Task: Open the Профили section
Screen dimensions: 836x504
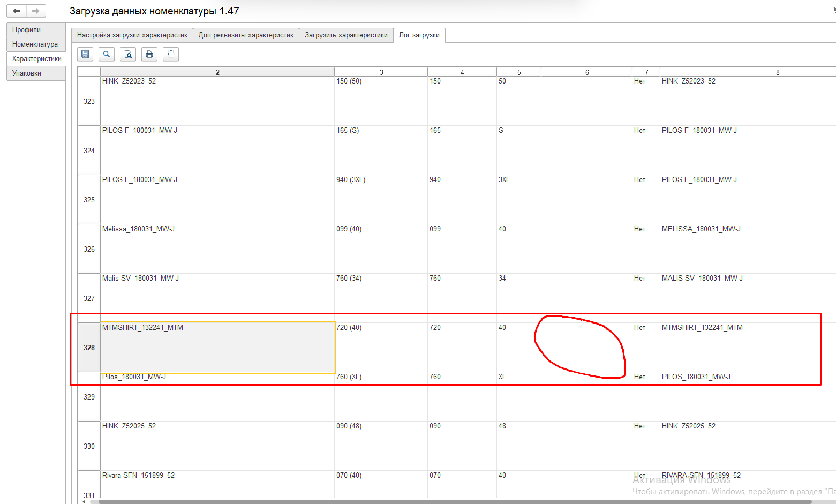Action: (x=36, y=30)
